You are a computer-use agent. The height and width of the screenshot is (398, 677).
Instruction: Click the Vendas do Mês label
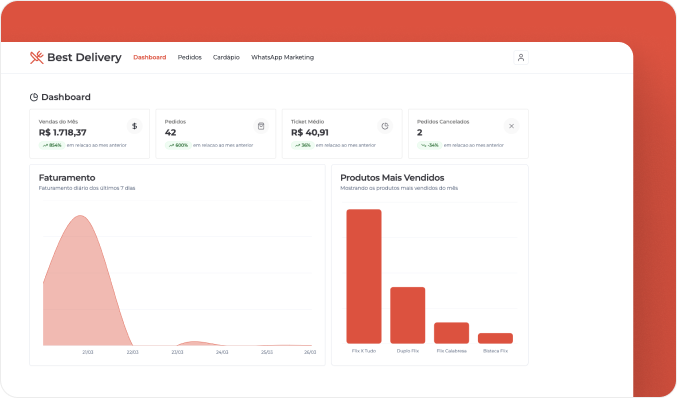click(x=58, y=122)
